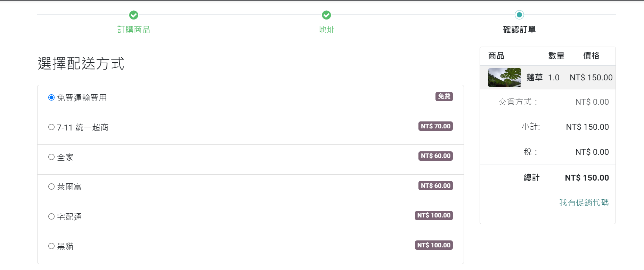This screenshot has height=270, width=644.
Task: Click the 宅配通 NT$ 100.00 price badge
Action: coord(434,215)
